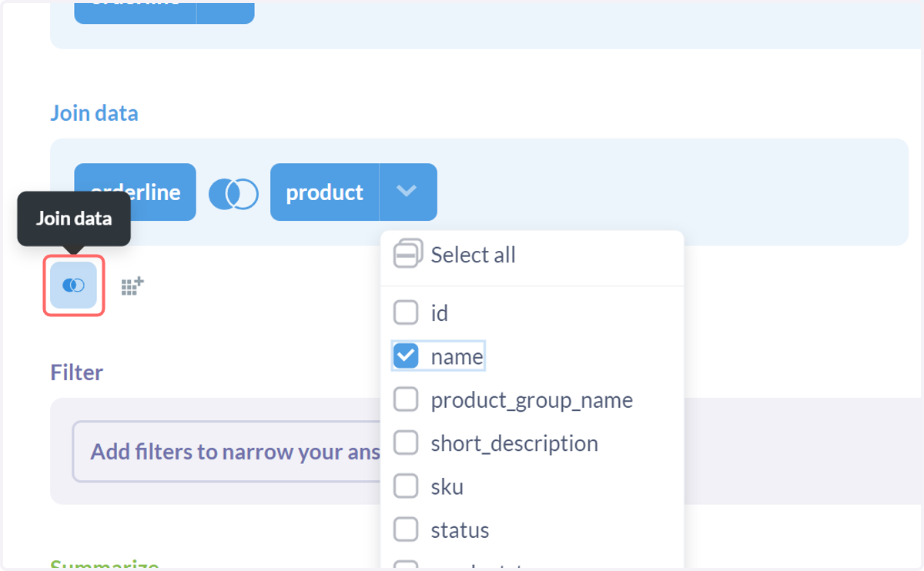The width and height of the screenshot is (924, 571).
Task: Click the short_description label text
Action: point(514,443)
